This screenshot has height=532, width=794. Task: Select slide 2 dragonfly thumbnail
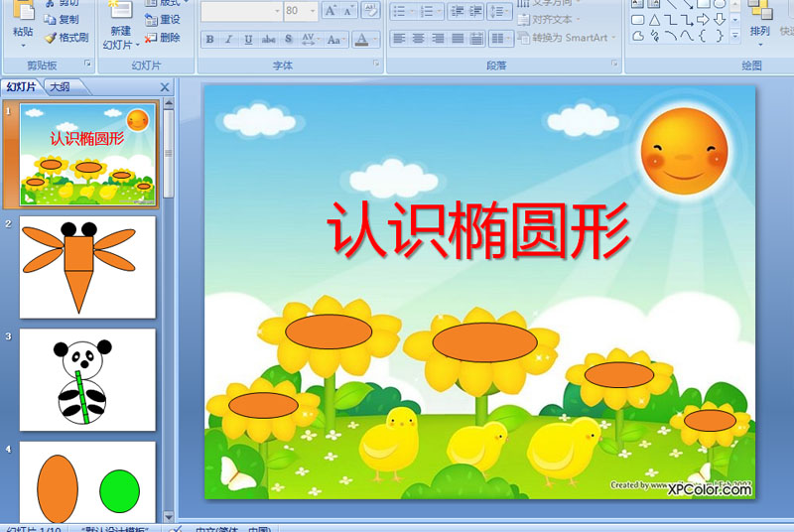tap(87, 267)
